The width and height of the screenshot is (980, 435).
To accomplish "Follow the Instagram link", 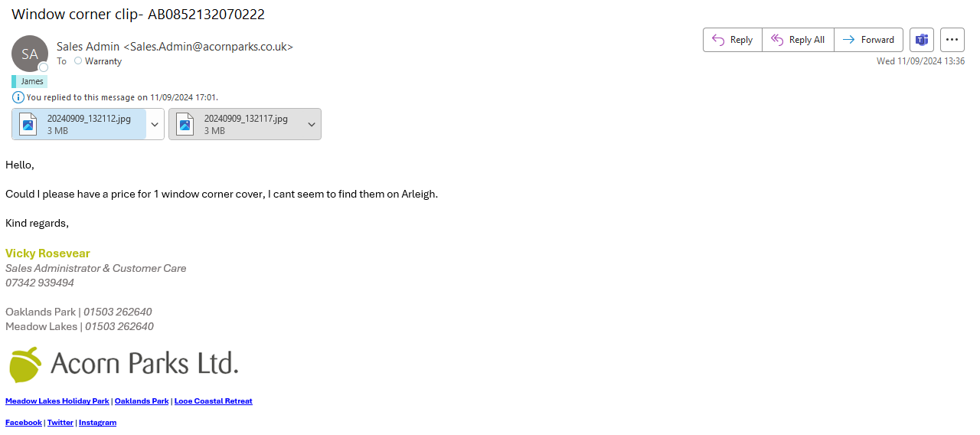I will click(x=97, y=423).
